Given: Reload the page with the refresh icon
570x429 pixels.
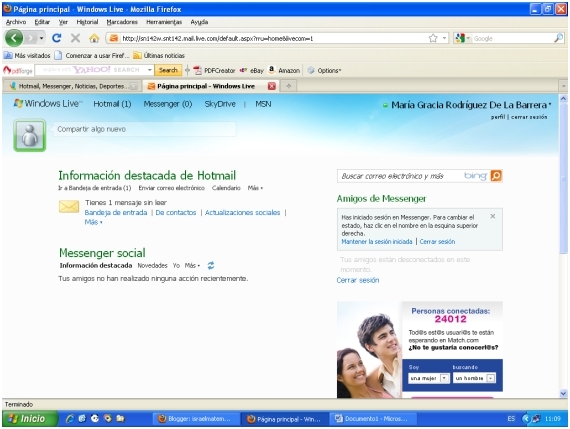Looking at the screenshot, I should coord(56,38).
